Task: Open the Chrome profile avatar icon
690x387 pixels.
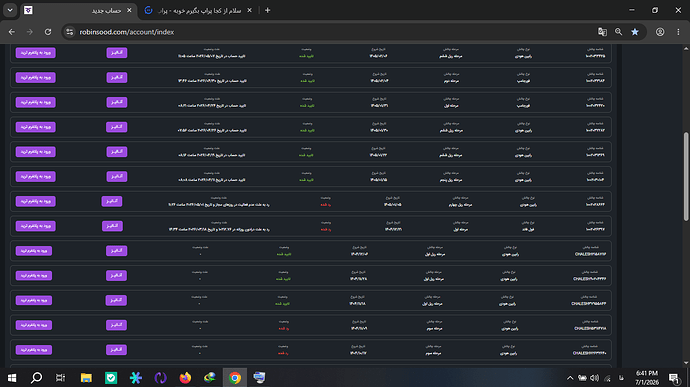Action: pyautogui.click(x=660, y=32)
